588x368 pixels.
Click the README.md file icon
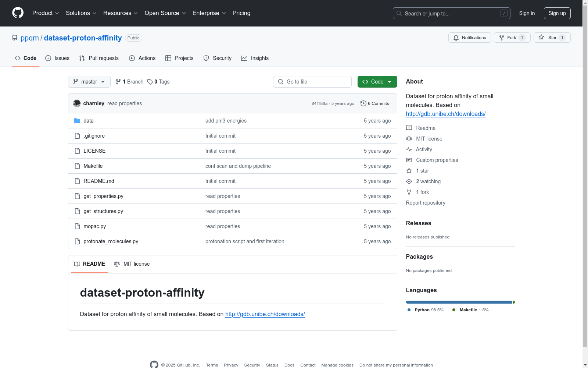(77, 181)
